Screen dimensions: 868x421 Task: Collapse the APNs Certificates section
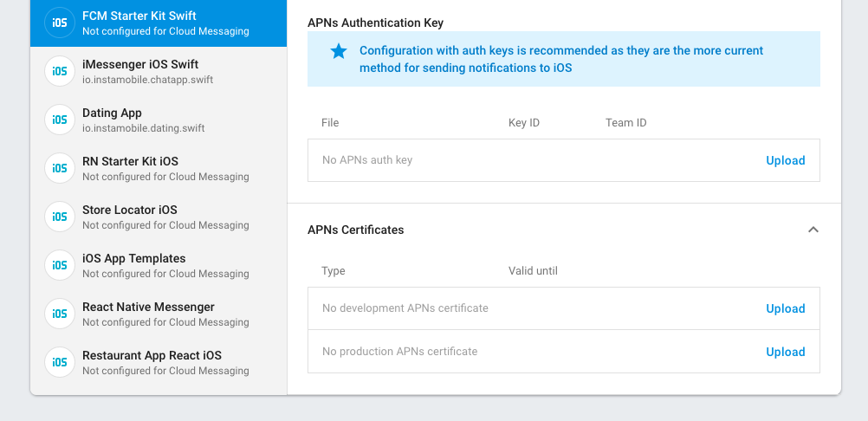pos(813,230)
